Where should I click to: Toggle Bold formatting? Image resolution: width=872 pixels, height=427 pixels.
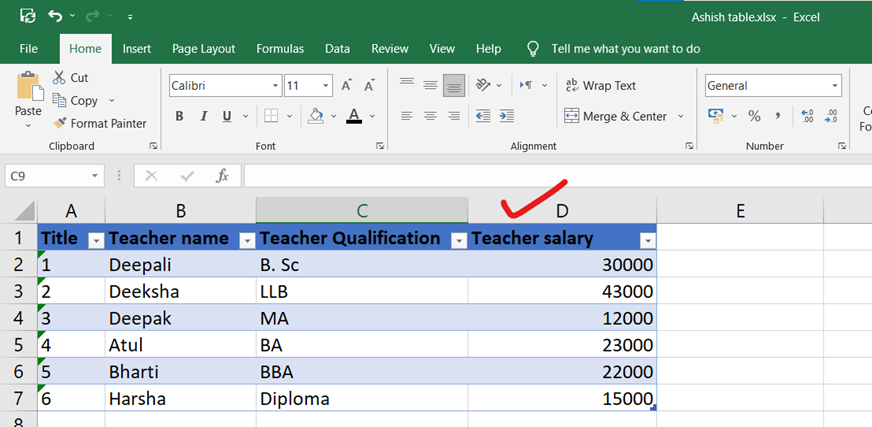180,116
